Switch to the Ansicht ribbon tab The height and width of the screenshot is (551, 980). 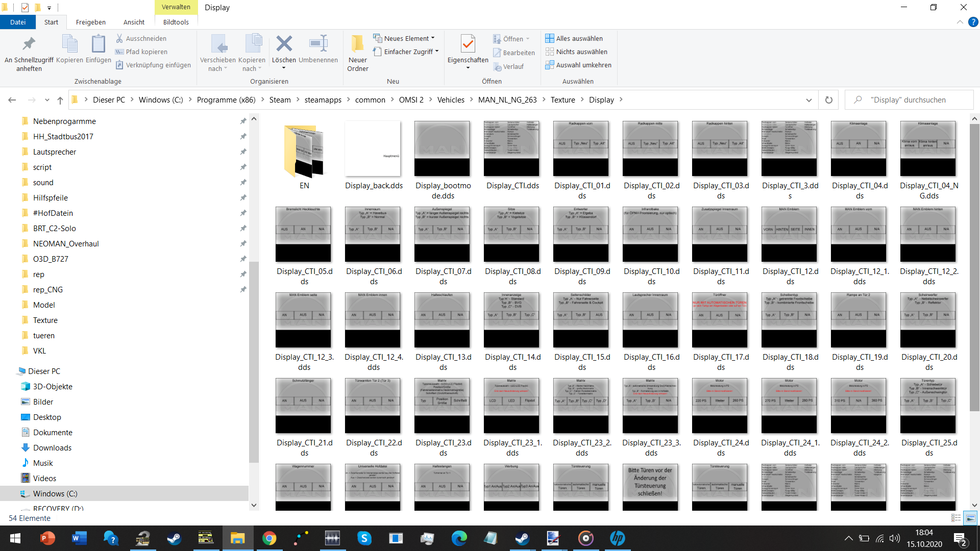click(x=134, y=22)
